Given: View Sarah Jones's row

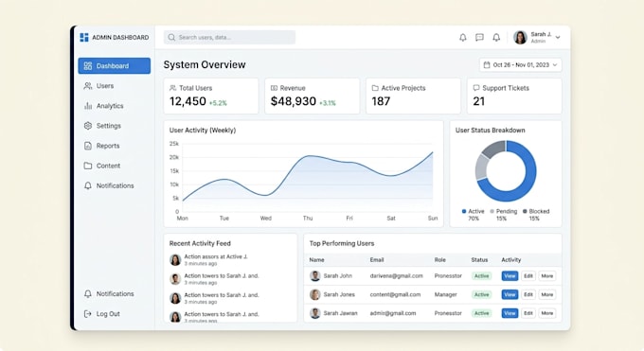Looking at the screenshot, I should tap(510, 295).
